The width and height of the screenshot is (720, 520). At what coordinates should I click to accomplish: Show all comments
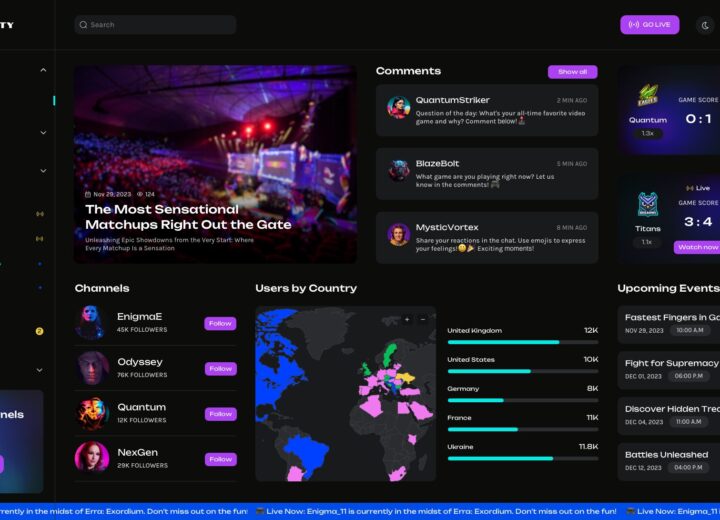[x=573, y=72]
